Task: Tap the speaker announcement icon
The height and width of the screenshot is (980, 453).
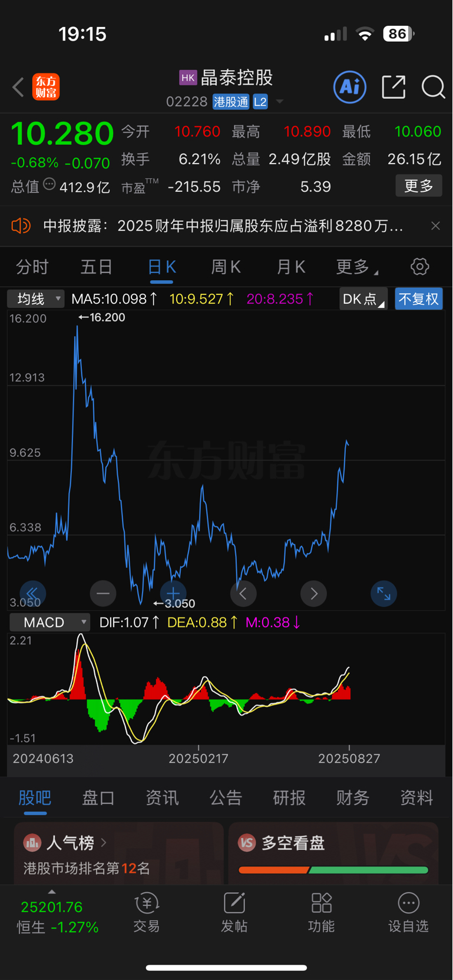Action: [x=21, y=225]
